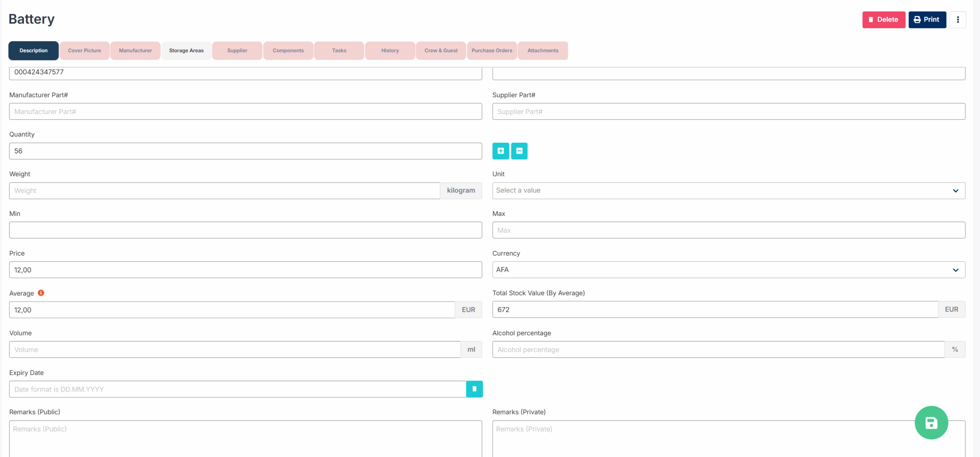Image resolution: width=980 pixels, height=457 pixels.
Task: Clear expiry date with trash icon
Action: tap(474, 389)
